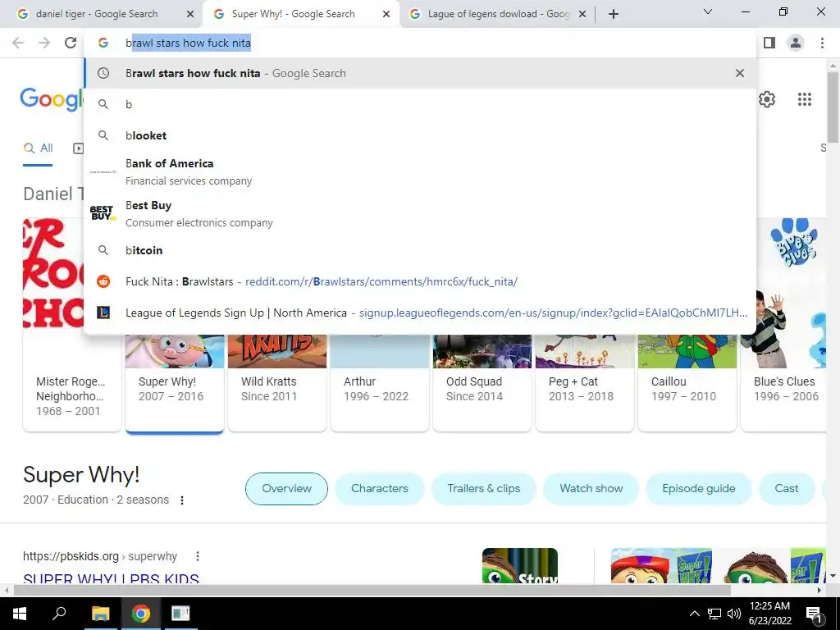Click the vertical scrollbar thumb
Screen dimensions: 840x630
coord(833,107)
